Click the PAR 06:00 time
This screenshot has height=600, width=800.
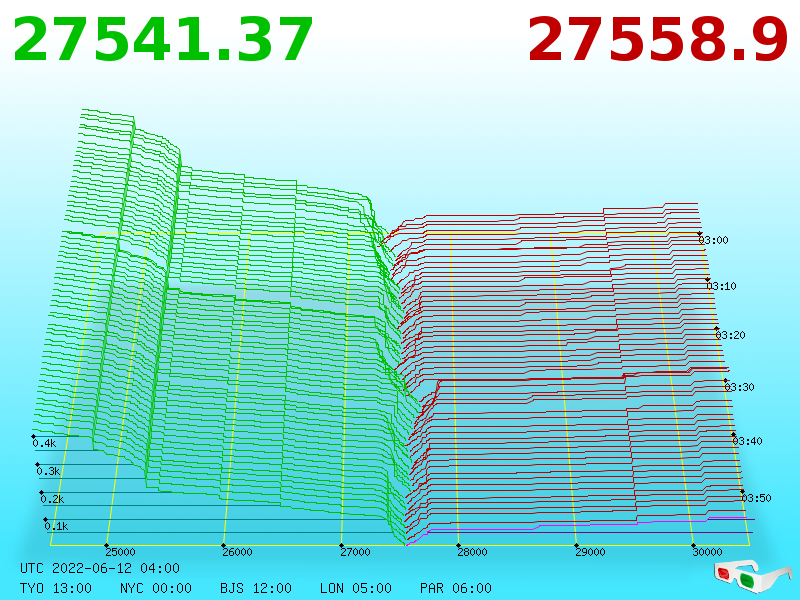coord(456,588)
